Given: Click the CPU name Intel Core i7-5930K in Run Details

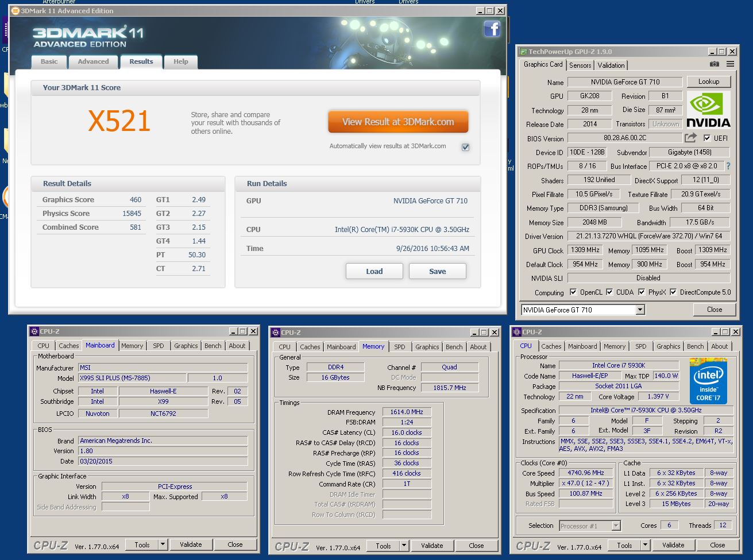Looking at the screenshot, I should [402, 230].
